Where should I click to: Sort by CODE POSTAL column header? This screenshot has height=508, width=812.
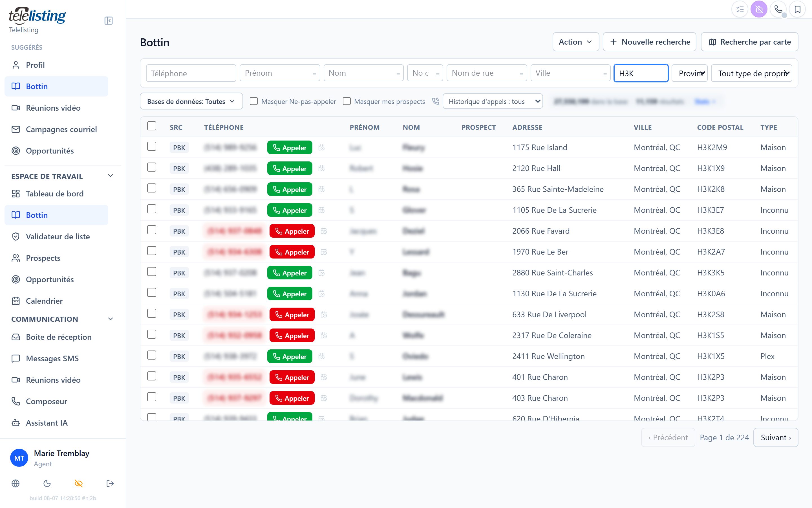click(720, 127)
